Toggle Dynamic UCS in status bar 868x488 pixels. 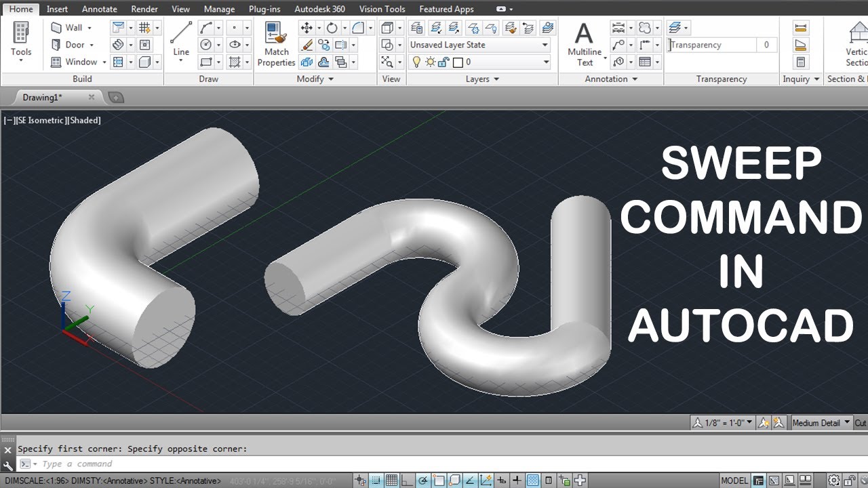tap(486, 481)
